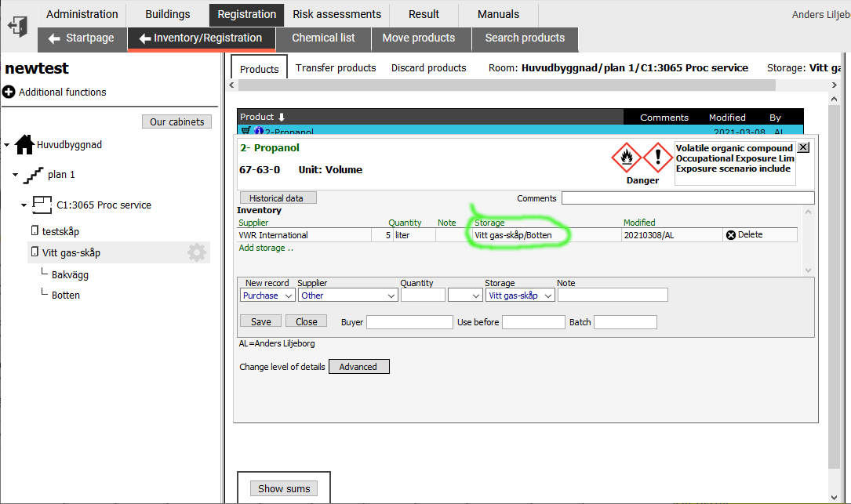The height and width of the screenshot is (504, 851).
Task: Click the Product column sort arrow
Action: [x=281, y=118]
